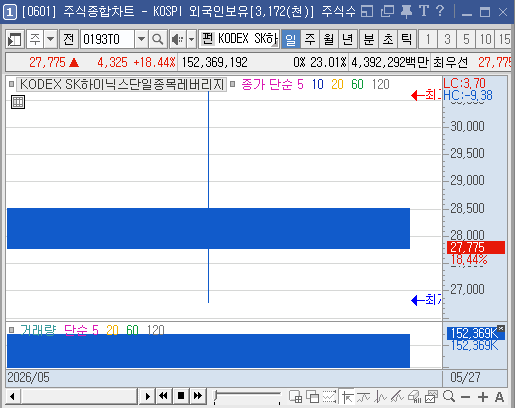Click the chart zoom slider
The width and height of the screenshot is (515, 408).
(x=247, y=397)
